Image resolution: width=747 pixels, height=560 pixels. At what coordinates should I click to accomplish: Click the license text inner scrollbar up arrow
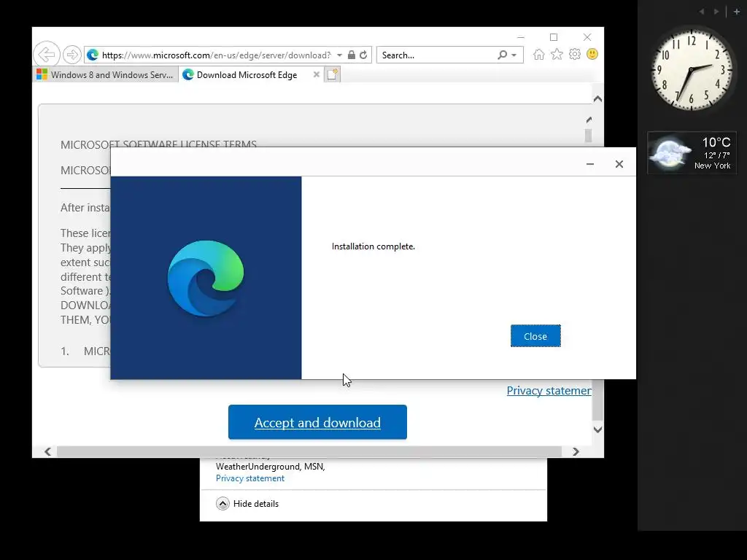[x=589, y=120]
